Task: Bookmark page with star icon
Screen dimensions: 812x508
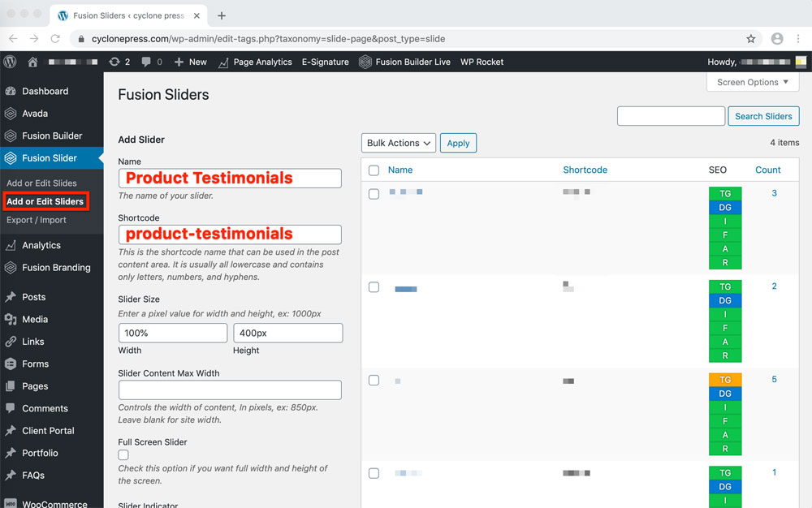Action: [x=750, y=39]
